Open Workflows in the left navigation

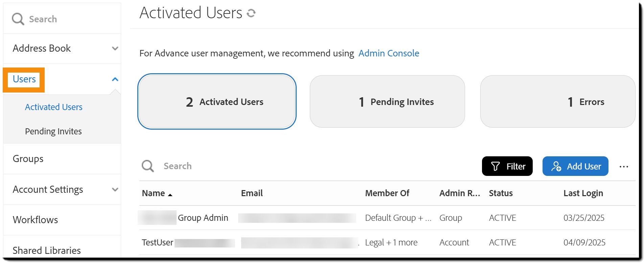pyautogui.click(x=36, y=220)
